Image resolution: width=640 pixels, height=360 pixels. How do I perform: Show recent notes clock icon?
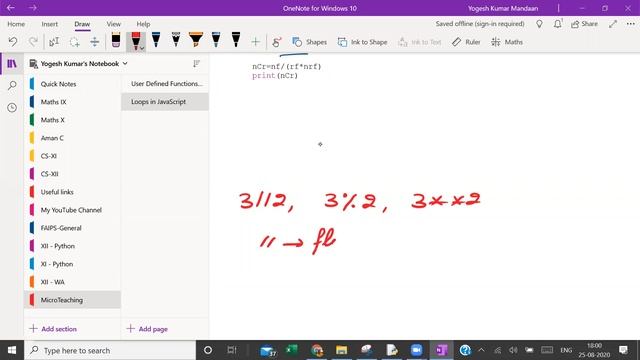tap(12, 107)
